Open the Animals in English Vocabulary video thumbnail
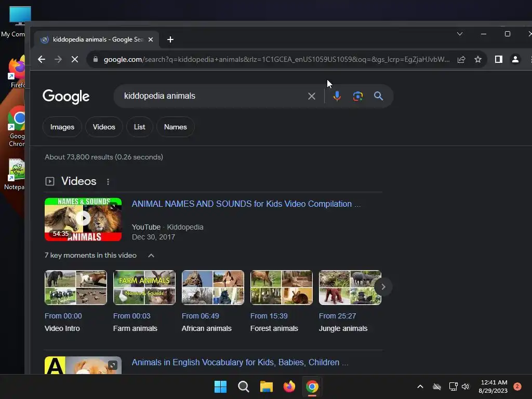Image resolution: width=532 pixels, height=399 pixels. point(83,365)
